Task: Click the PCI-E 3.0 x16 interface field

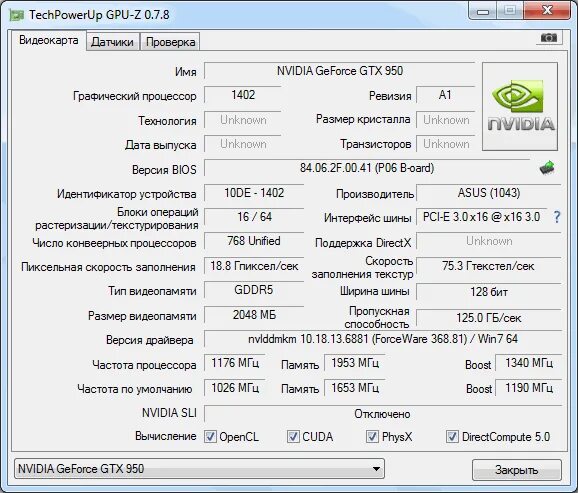Action: [481, 217]
